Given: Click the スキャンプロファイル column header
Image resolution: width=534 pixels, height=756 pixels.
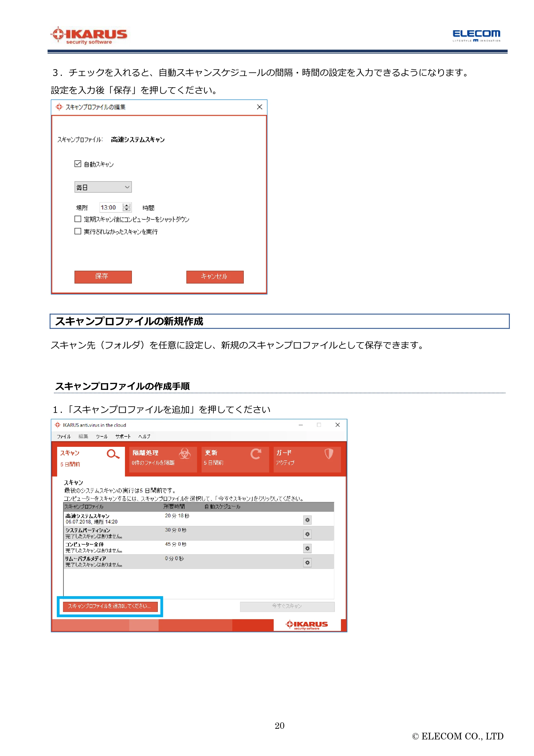Looking at the screenshot, I should coord(84,506).
